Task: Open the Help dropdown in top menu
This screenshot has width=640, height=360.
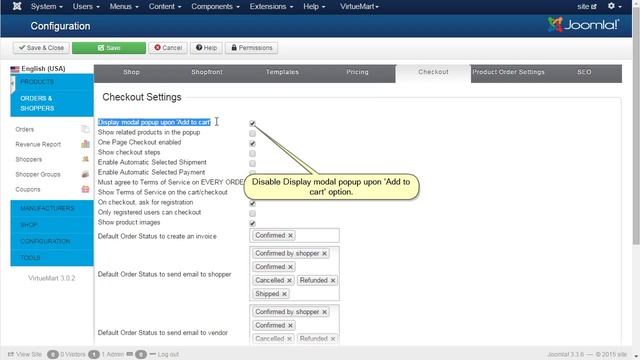Action: 314,7
